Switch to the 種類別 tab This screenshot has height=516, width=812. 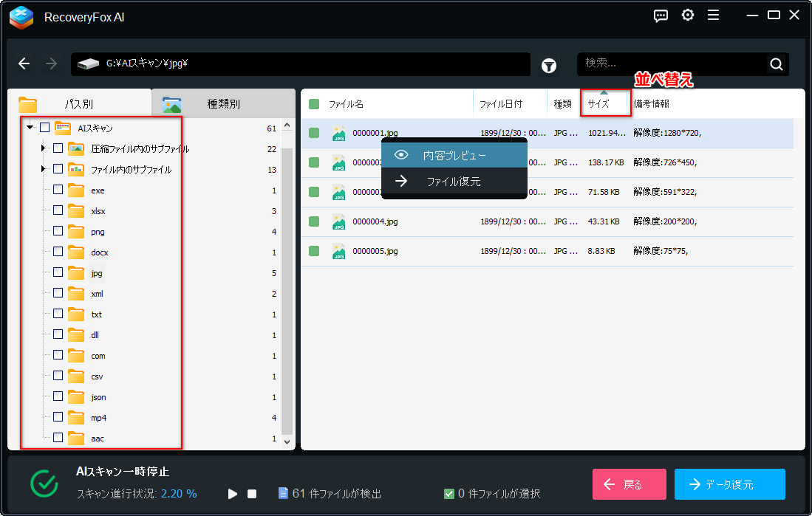click(x=223, y=104)
